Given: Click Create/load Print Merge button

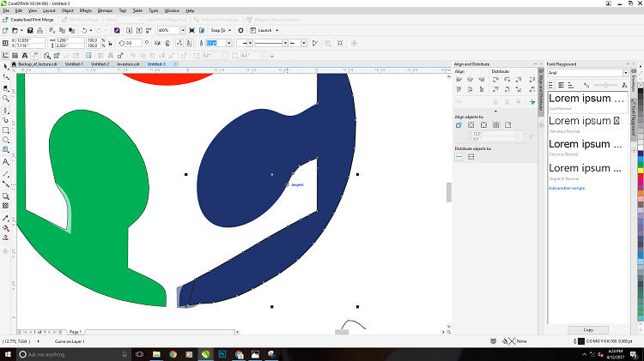Looking at the screenshot, I should click(x=28, y=20).
